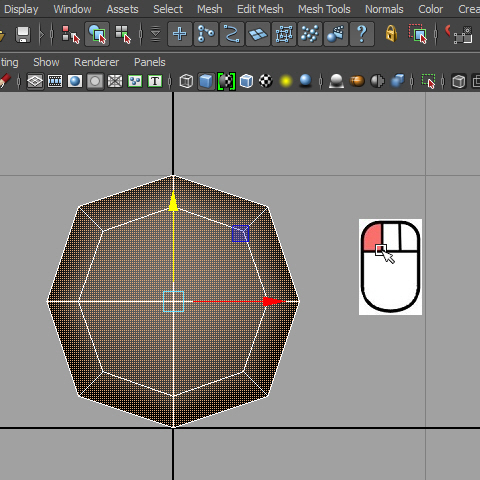Viewport: 480px width, 480px height.
Task: Toggle the viewport grid icon
Action: [x=35, y=81]
